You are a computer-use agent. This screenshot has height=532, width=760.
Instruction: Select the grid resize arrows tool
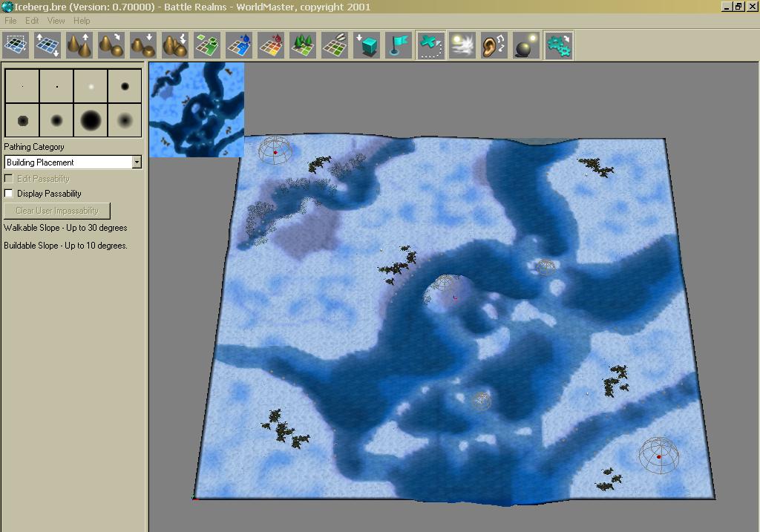click(47, 45)
